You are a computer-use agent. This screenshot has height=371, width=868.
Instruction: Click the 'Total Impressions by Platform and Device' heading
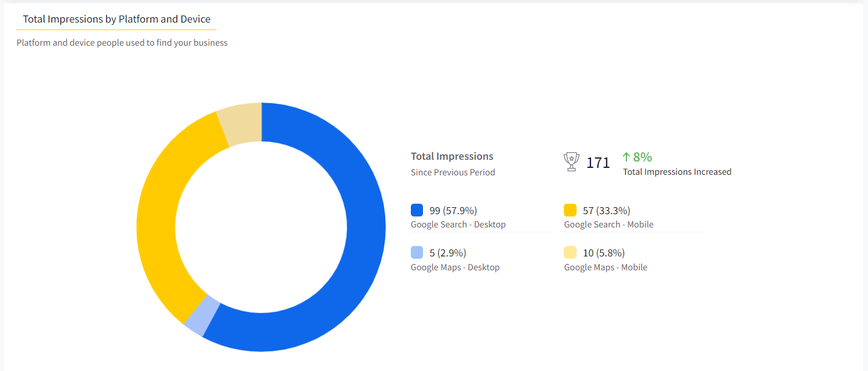pyautogui.click(x=116, y=19)
